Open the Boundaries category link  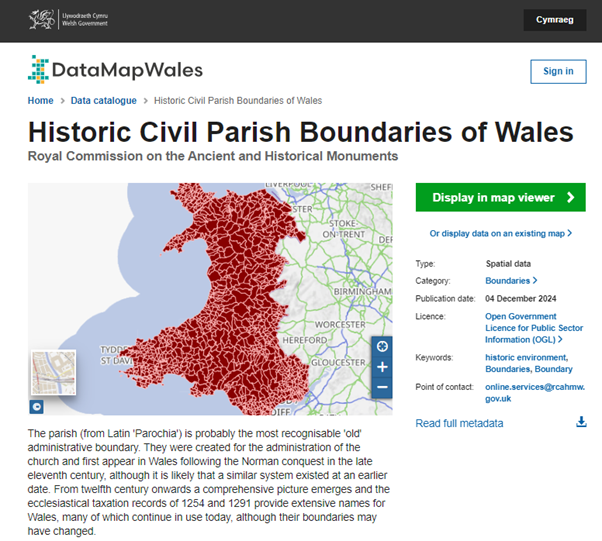tap(511, 281)
